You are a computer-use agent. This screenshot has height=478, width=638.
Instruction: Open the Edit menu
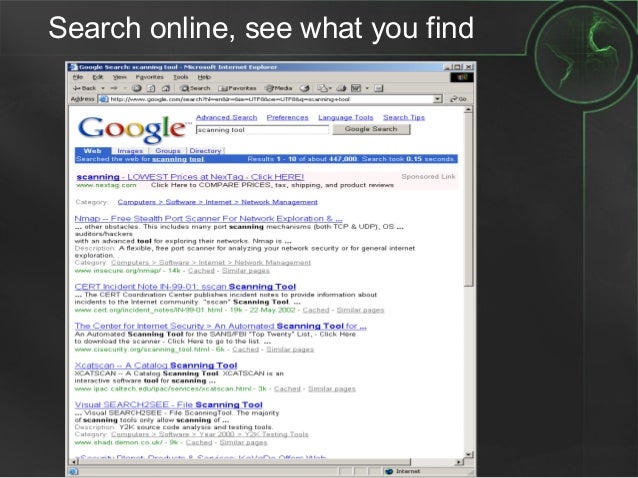98,77
